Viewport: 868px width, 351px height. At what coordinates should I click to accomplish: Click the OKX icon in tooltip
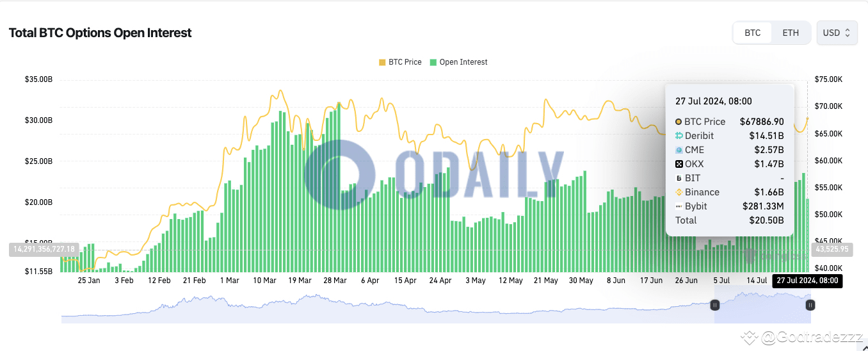(x=679, y=164)
